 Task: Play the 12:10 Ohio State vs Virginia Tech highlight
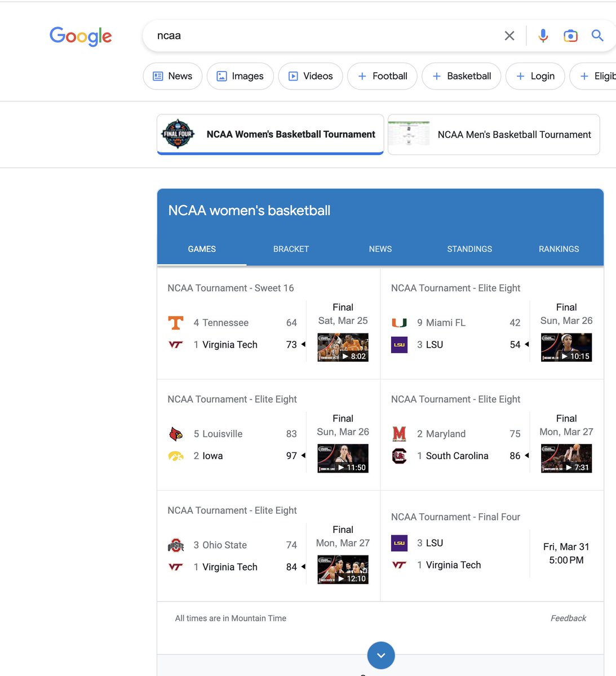(x=343, y=570)
